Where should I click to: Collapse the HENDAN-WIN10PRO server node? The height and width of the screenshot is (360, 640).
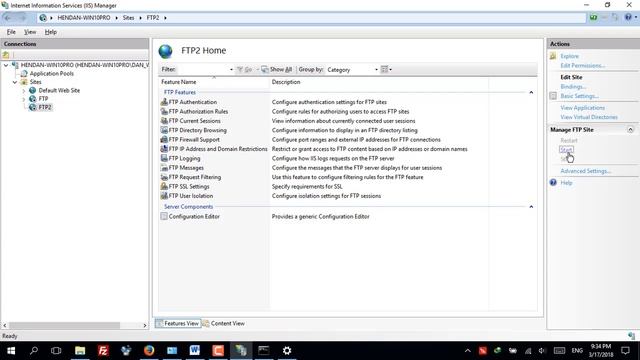[6, 65]
